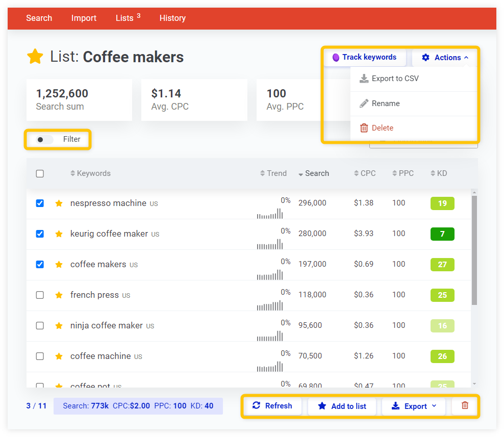The height and width of the screenshot is (437, 504).
Task: Click the Track keywords button
Action: 364,57
